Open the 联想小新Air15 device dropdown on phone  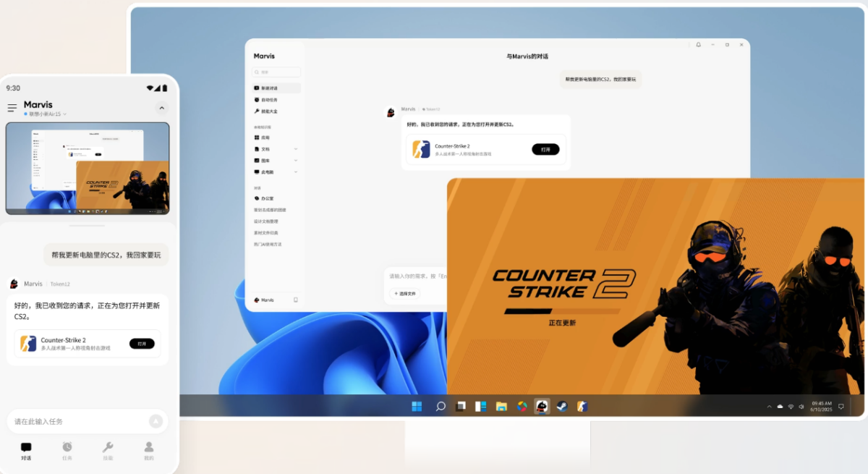[x=46, y=114]
